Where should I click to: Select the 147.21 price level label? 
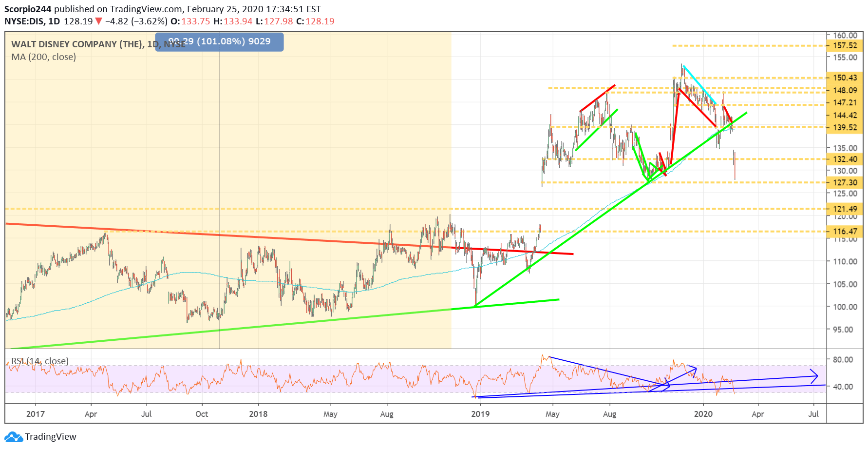click(845, 102)
